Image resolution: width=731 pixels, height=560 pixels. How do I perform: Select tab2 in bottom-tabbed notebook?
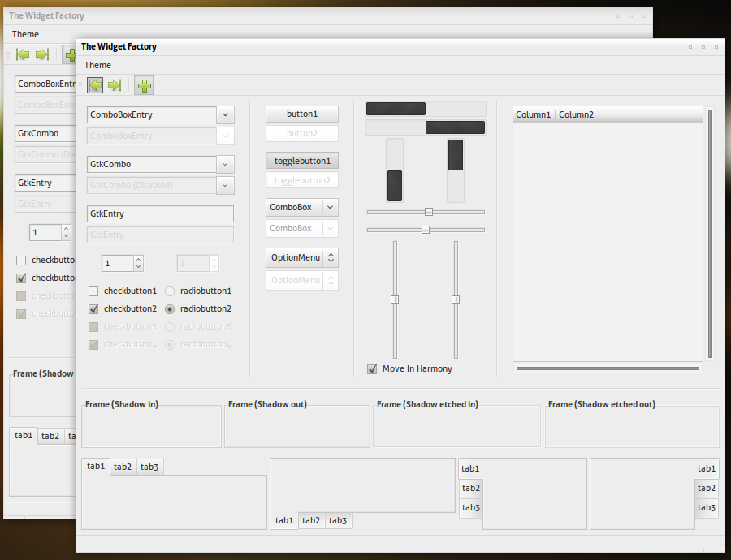311,521
